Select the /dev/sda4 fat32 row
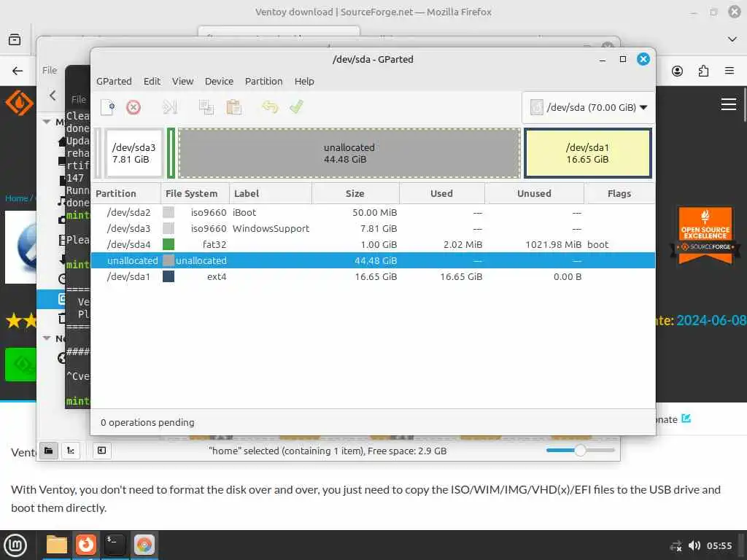 tap(373, 245)
